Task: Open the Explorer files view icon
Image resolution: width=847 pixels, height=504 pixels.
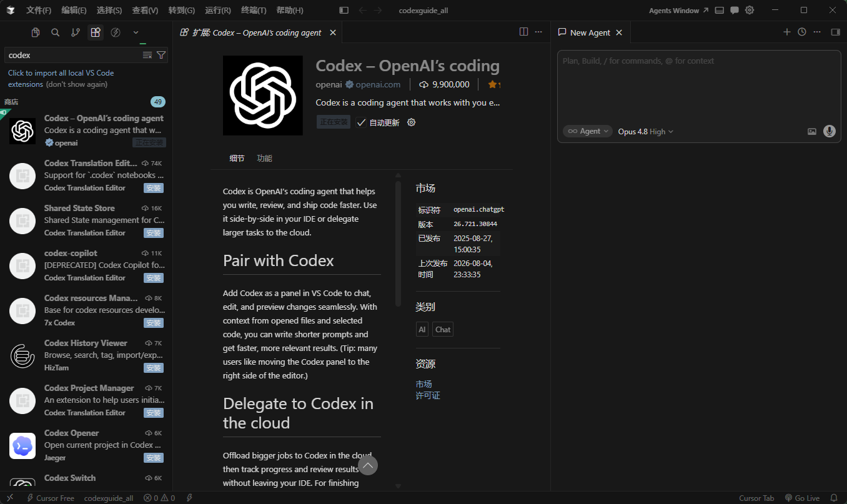Action: tap(36, 32)
